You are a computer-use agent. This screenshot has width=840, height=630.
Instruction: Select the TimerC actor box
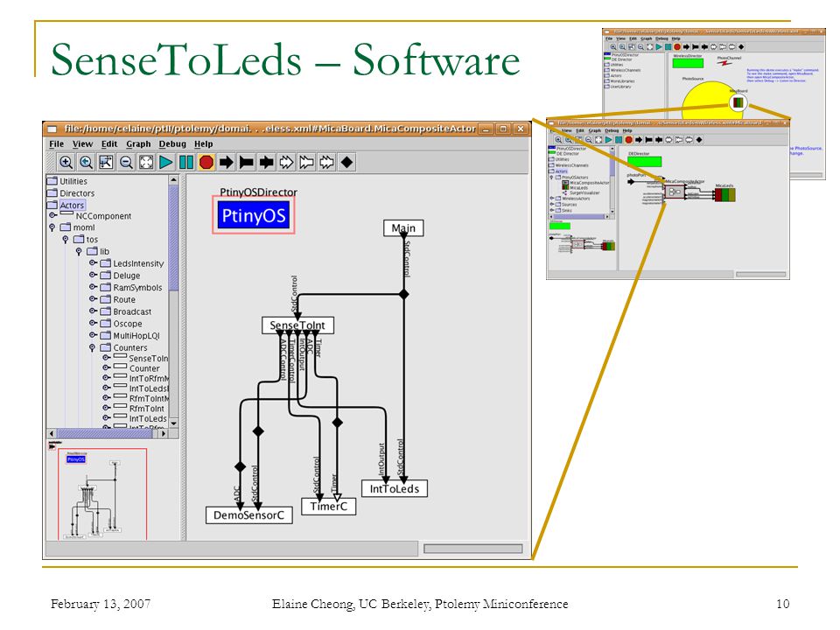click(x=329, y=507)
